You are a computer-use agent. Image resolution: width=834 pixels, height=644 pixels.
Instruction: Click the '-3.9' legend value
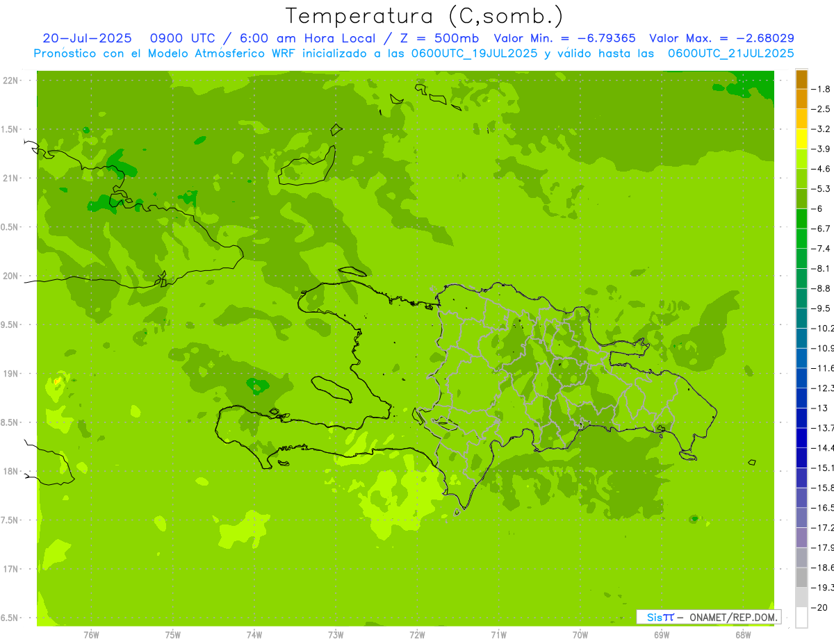(x=821, y=149)
